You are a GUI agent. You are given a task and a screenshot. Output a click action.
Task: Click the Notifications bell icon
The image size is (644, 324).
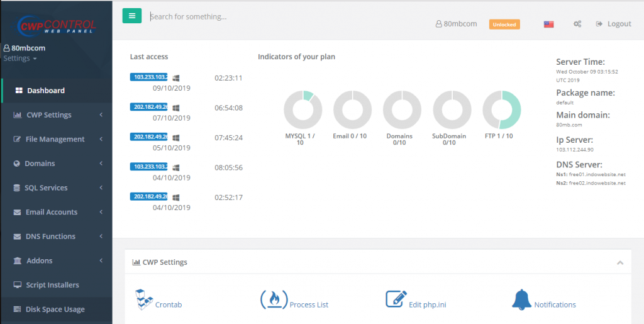(521, 300)
